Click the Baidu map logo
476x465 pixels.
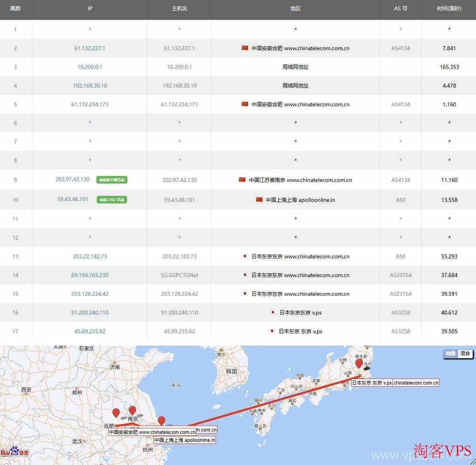coord(15,451)
